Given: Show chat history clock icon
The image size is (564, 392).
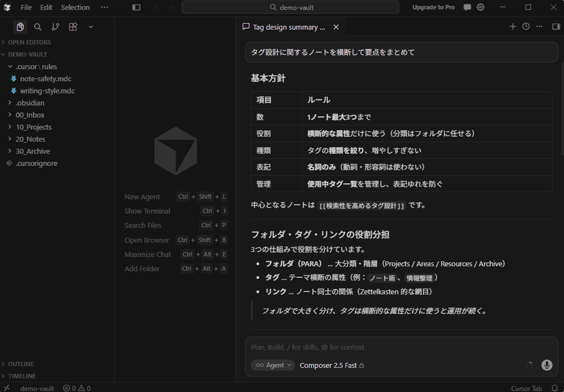Looking at the screenshot, I should click(526, 26).
